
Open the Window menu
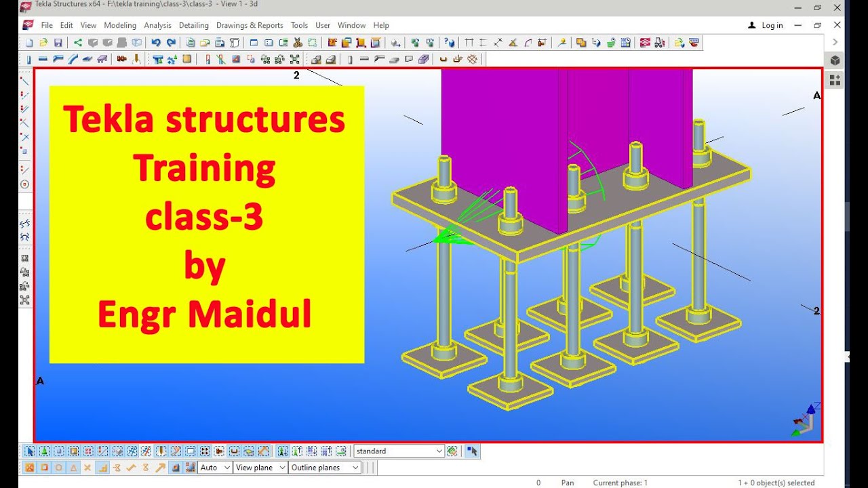351,25
